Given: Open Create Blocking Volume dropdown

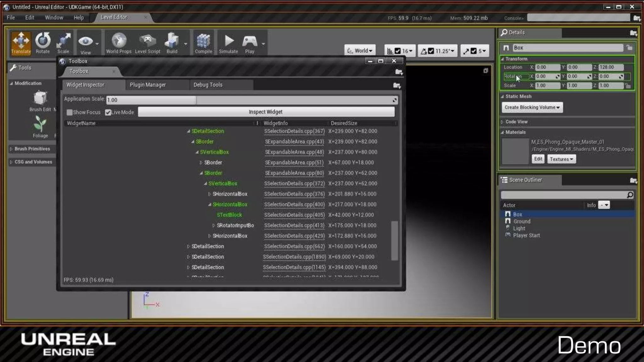Looking at the screenshot, I should pyautogui.click(x=532, y=107).
